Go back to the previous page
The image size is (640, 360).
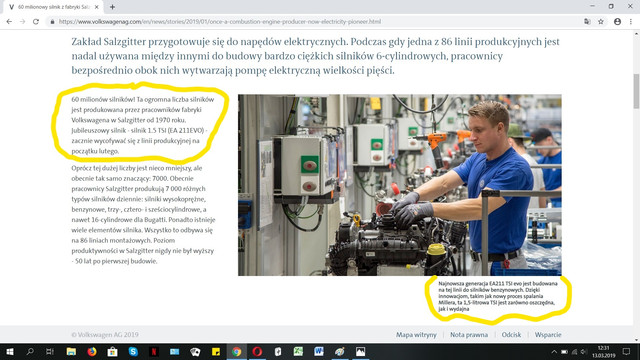(x=9, y=22)
